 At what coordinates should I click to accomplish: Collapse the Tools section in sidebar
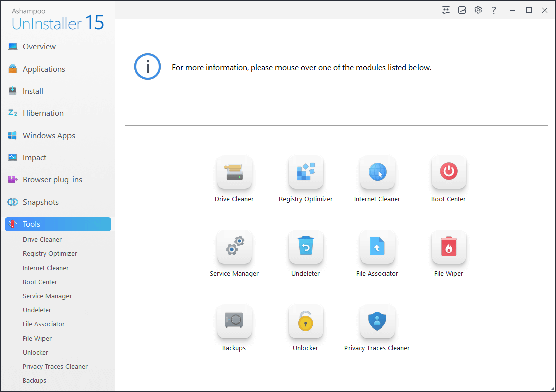tap(58, 224)
